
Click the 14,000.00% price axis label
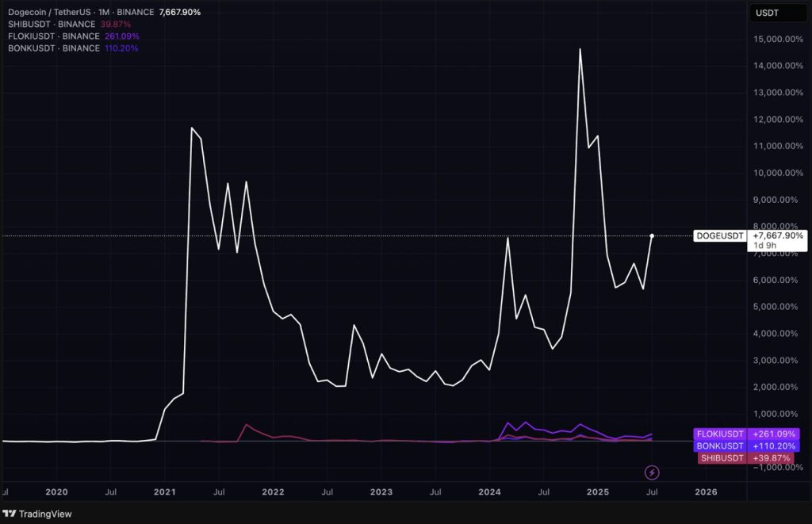779,65
